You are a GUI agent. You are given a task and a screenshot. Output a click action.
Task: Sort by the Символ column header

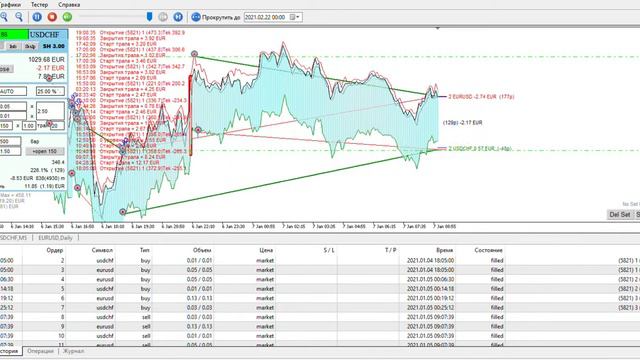[102, 250]
